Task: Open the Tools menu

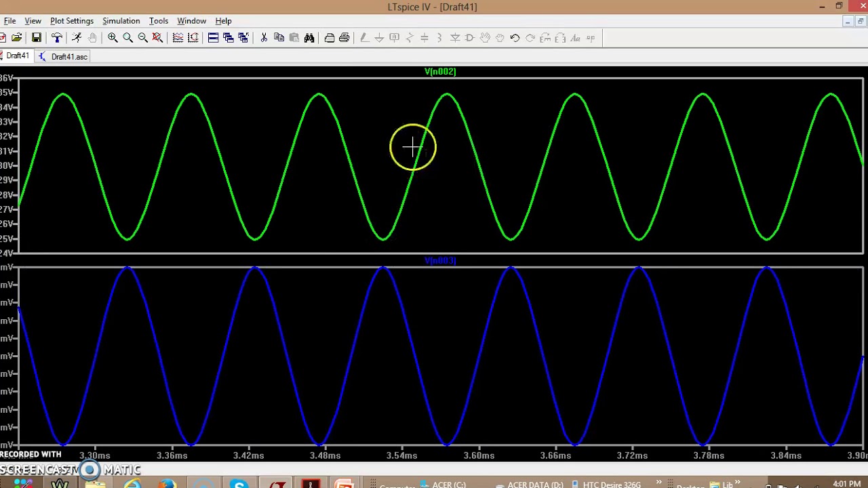Action: (159, 21)
